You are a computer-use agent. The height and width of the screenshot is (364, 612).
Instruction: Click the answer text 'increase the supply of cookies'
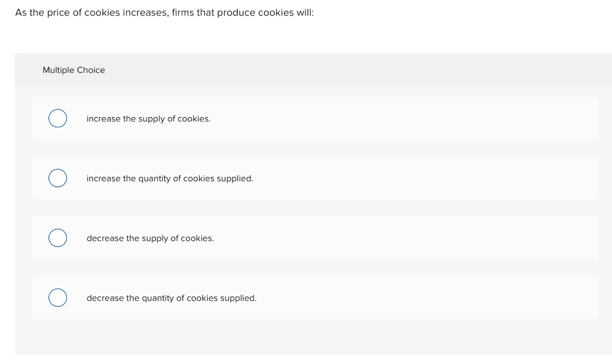click(x=148, y=118)
